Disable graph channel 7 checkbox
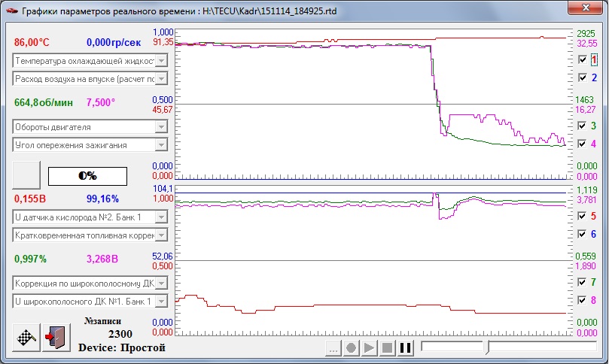The width and height of the screenshot is (609, 364). tap(583, 282)
